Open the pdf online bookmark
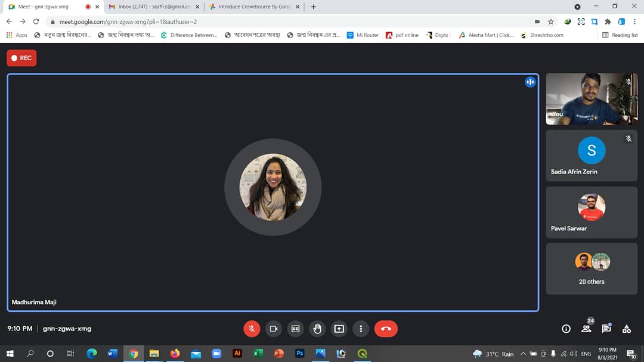Screen dimensions: 644x362 click(x=402, y=35)
